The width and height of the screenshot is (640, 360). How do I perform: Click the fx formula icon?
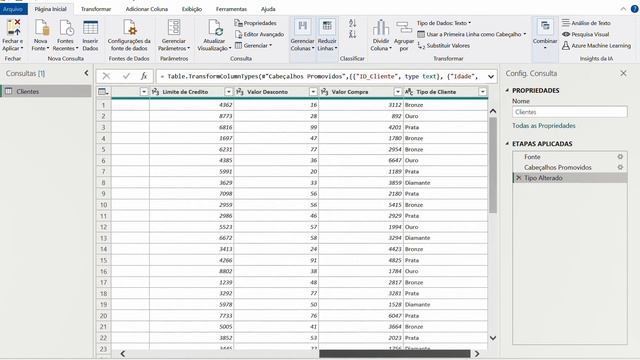pos(144,76)
